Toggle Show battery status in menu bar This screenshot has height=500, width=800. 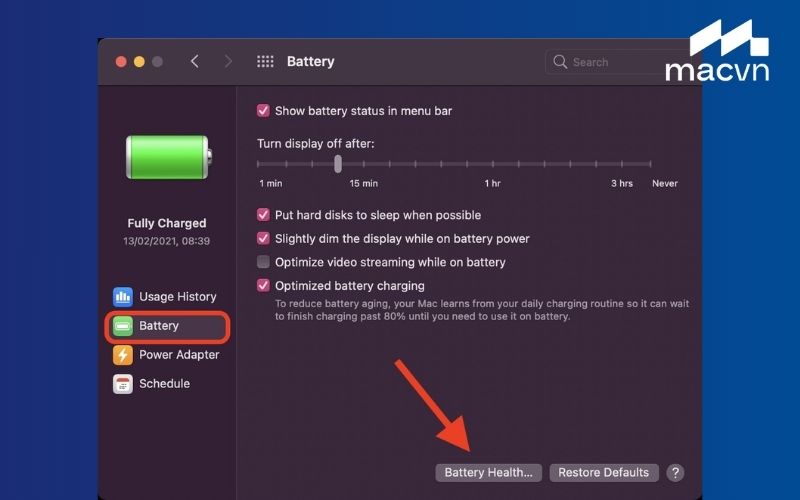click(x=263, y=111)
